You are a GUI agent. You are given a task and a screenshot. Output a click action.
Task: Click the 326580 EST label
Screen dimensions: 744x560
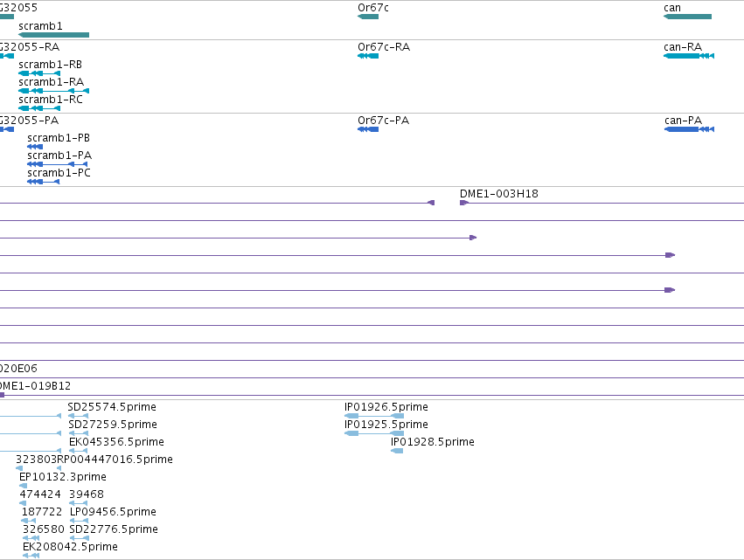[x=44, y=529]
